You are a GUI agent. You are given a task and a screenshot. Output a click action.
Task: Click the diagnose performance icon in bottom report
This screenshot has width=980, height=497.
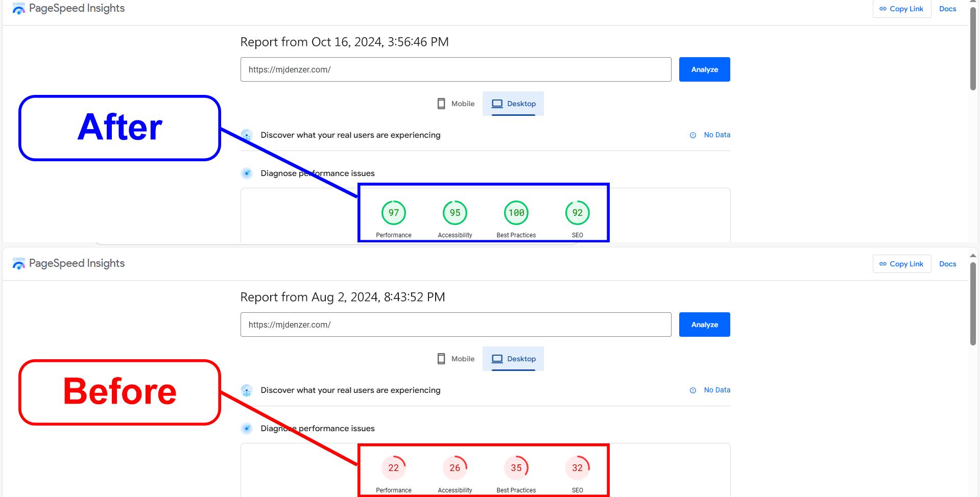click(x=247, y=429)
